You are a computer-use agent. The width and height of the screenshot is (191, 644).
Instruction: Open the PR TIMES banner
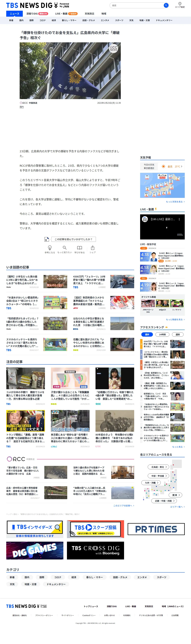click(x=156, y=529)
